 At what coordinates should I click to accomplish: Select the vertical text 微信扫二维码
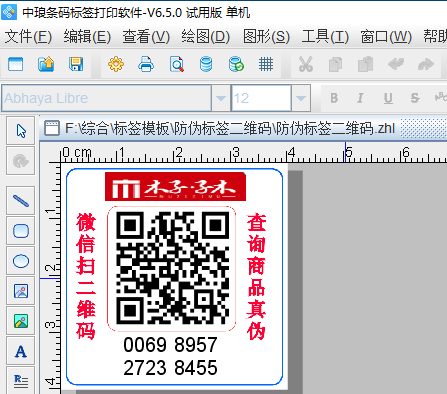(x=86, y=276)
